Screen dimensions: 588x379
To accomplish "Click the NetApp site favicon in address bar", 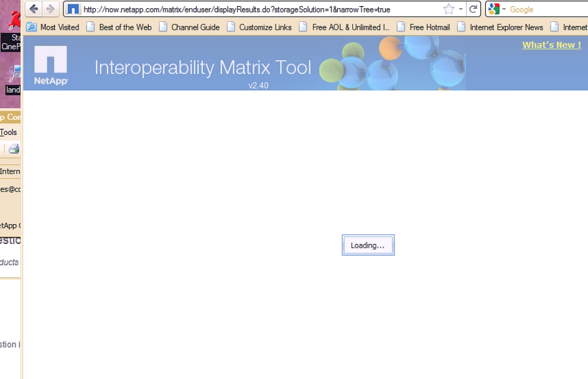I will (x=73, y=9).
